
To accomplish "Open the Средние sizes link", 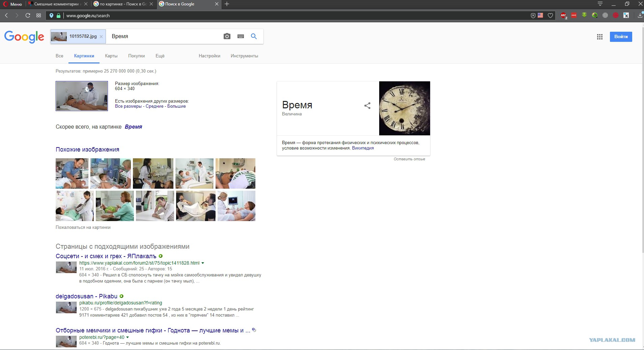I will point(155,106).
